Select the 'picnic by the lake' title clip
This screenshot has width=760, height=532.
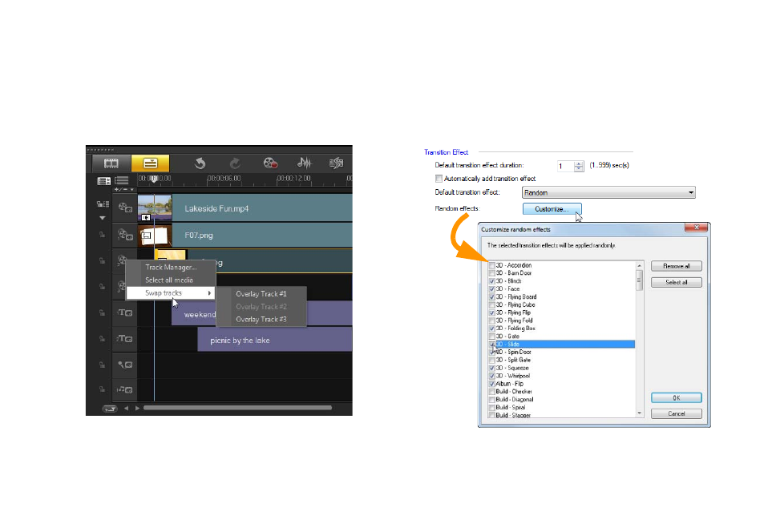pyautogui.click(x=275, y=341)
